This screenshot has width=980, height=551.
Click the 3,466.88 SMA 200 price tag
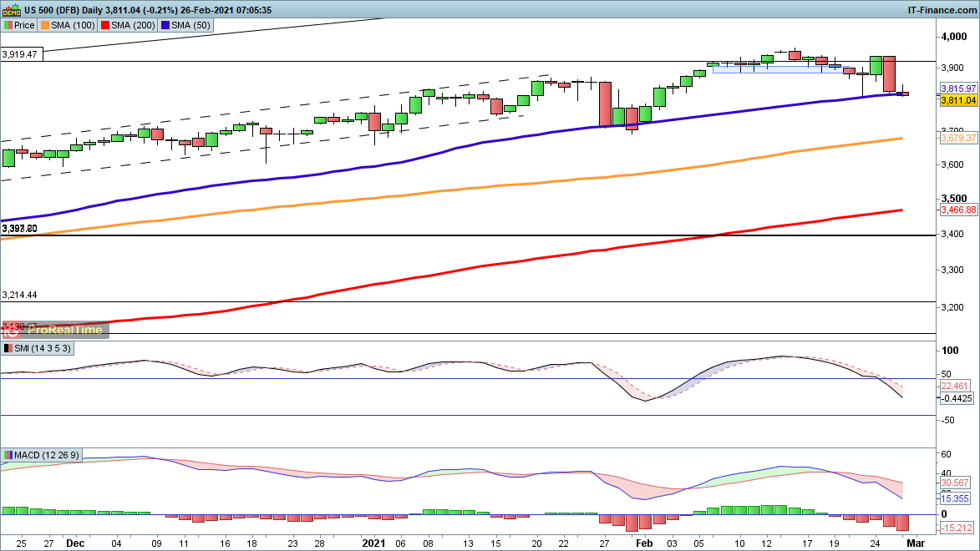tap(958, 210)
